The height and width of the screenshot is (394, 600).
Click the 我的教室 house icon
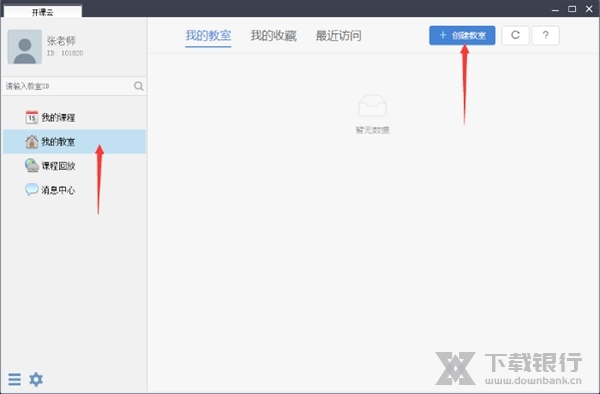point(32,142)
